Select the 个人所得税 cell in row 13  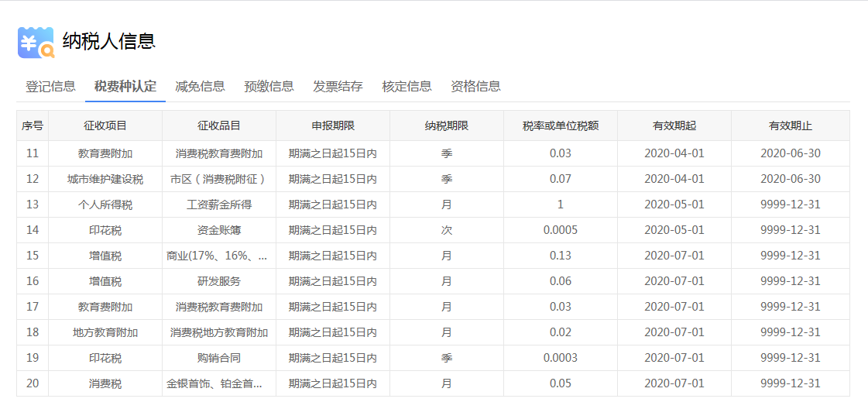105,204
